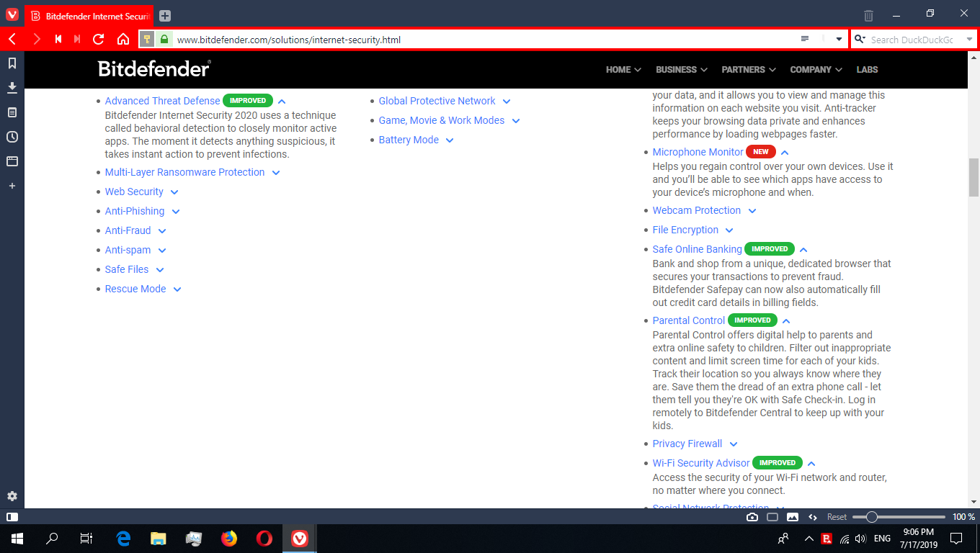980x553 pixels.
Task: Open Game, Movie & Work Modes link
Action: (442, 120)
